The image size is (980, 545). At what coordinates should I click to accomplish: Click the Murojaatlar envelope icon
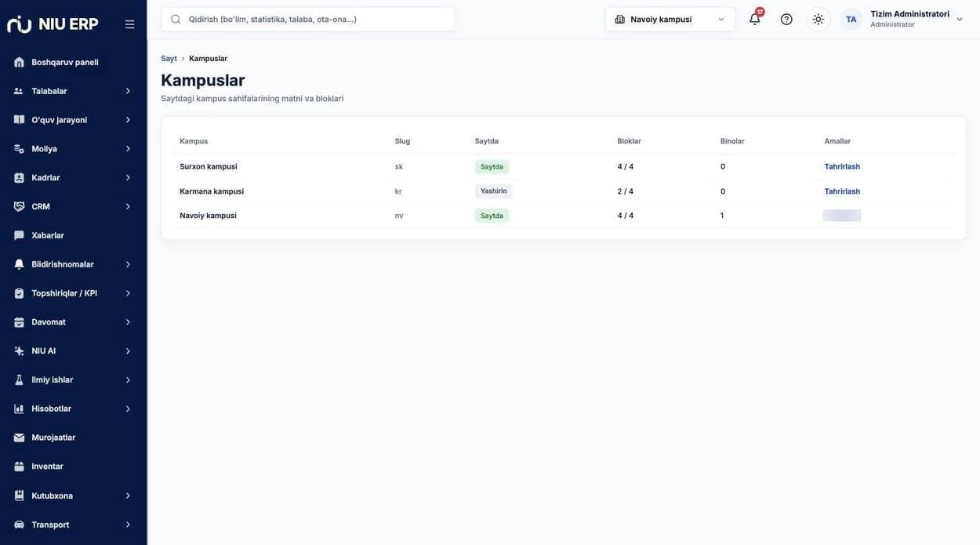pos(19,438)
